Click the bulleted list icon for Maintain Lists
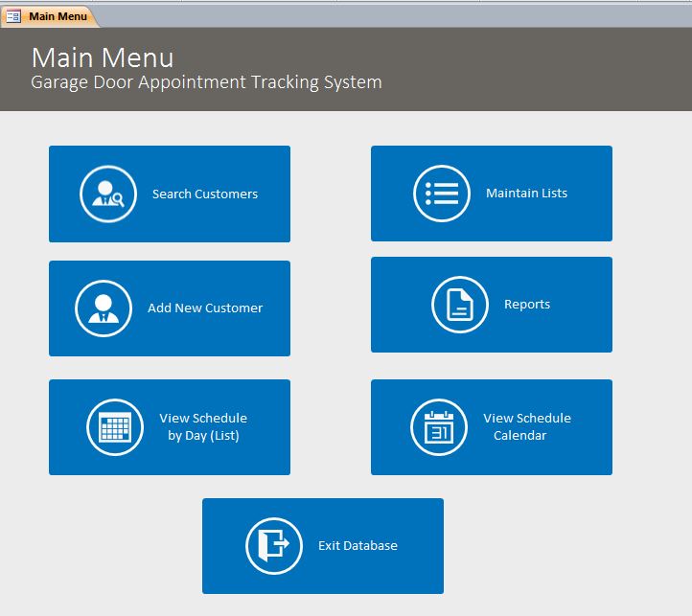The height and width of the screenshot is (616, 692). click(x=442, y=194)
